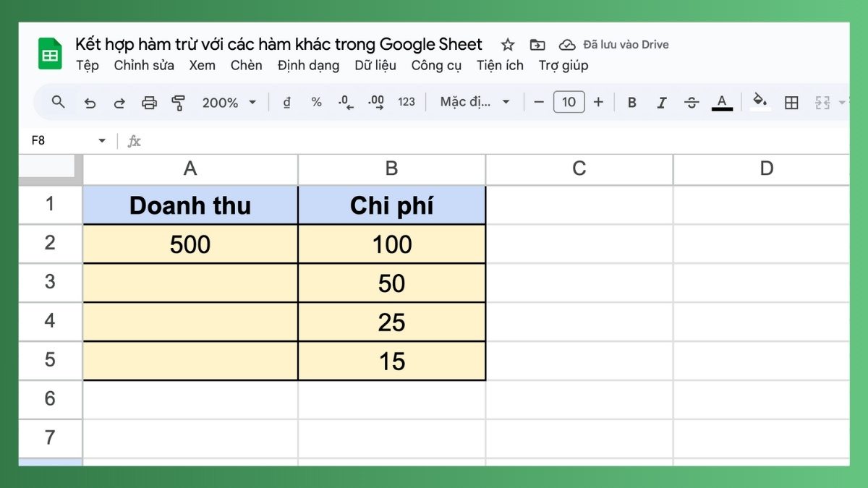
Task: Open the Dữ liệu menu
Action: point(375,65)
